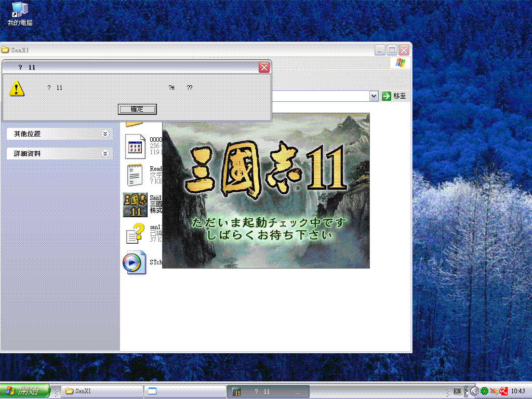This screenshot has height=399, width=532.
Task: Open the 我的電腦 desktop icon
Action: coord(20,14)
